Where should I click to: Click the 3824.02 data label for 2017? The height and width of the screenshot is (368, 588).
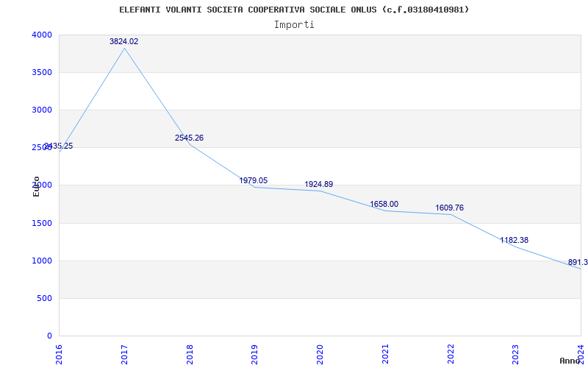click(x=123, y=42)
